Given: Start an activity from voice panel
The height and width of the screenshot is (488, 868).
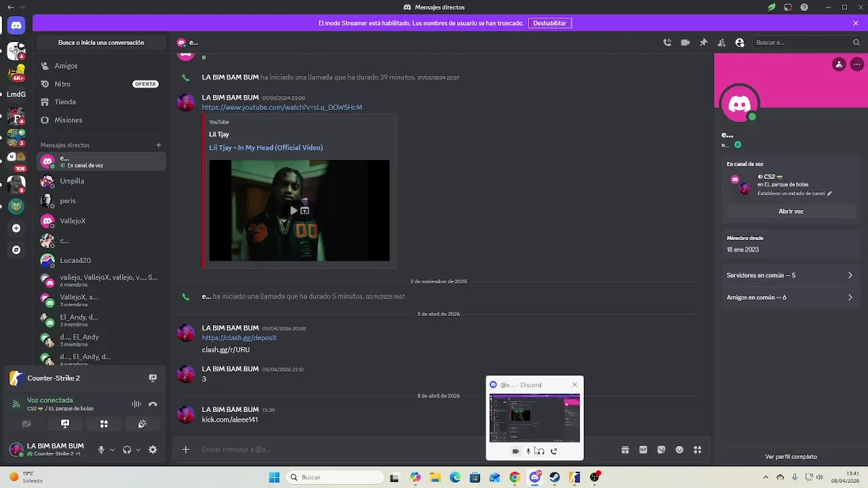Looking at the screenshot, I should coord(104,424).
